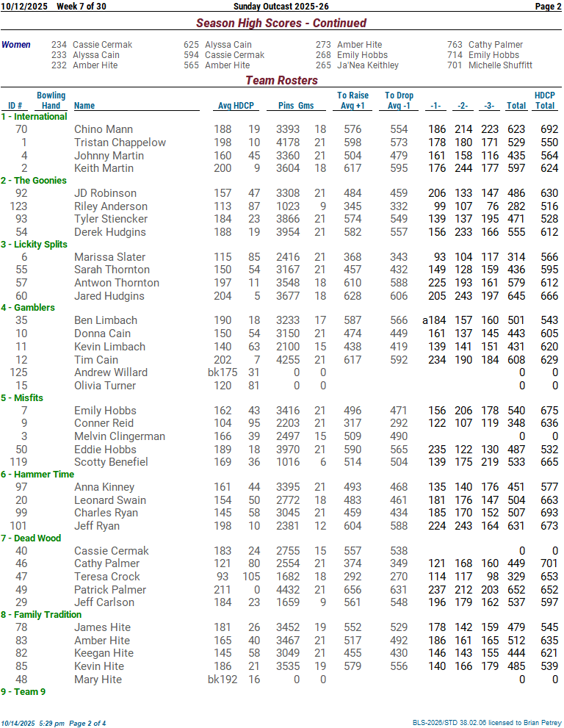Select Tristan Chappelow in the roster
This screenshot has width=564, height=728.
pyautogui.click(x=120, y=143)
